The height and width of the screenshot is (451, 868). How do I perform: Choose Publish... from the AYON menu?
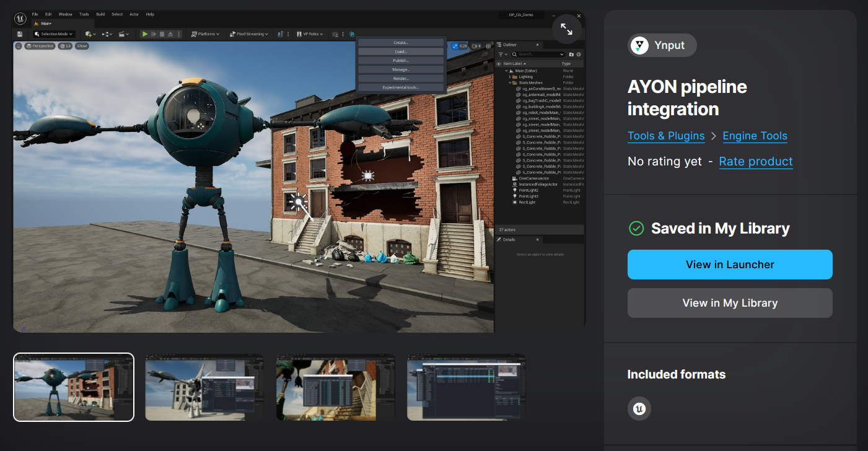point(401,61)
